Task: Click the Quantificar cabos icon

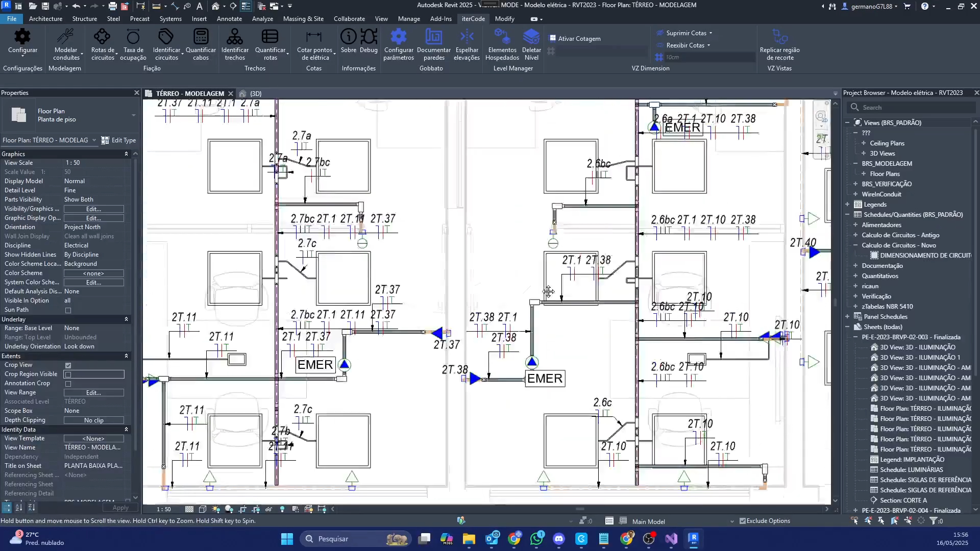Action: click(201, 37)
